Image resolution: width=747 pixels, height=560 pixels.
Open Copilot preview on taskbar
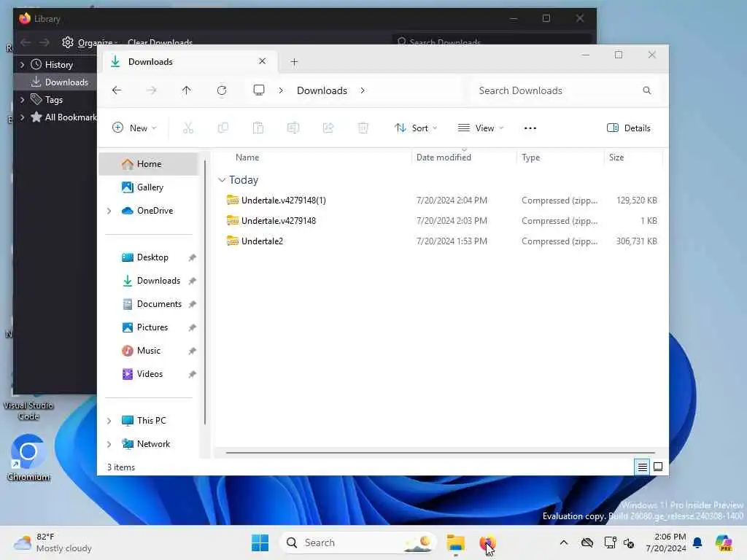pyautogui.click(x=724, y=542)
